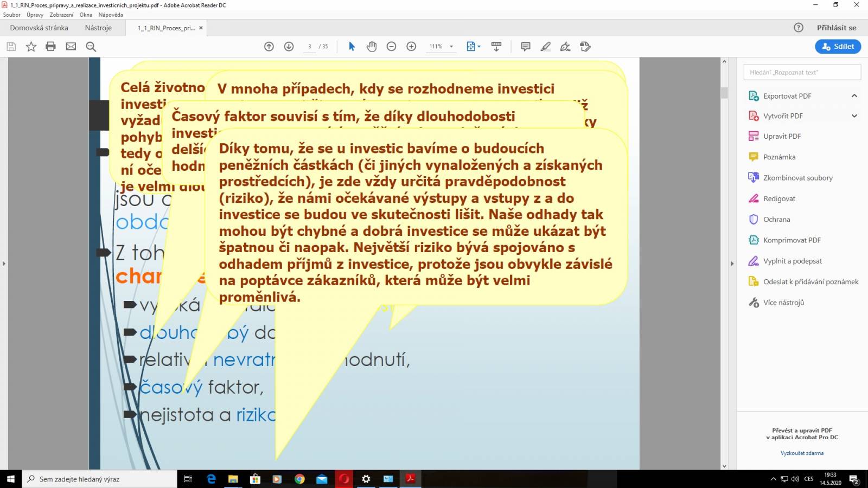Screen dimensions: 868x488
Task: Open the Vytvořit PDF tool
Action: pyautogui.click(x=783, y=116)
